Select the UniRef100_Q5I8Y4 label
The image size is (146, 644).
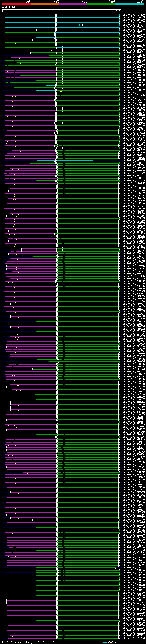133,331
